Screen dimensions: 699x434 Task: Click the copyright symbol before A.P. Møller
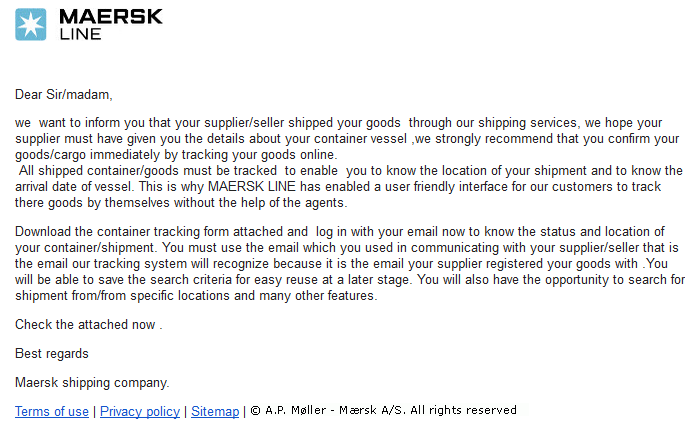255,410
